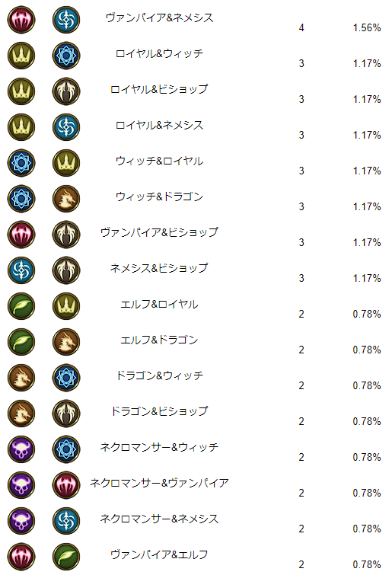Click the Nemesis icon in the ネメシス&ビショップ row

point(21,270)
